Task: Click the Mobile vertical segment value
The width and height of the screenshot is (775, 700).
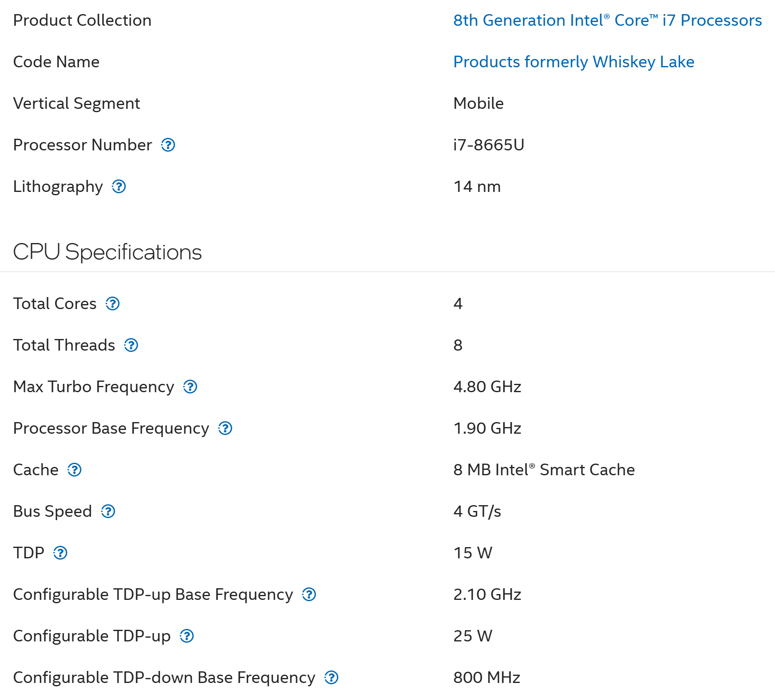Action: (478, 103)
